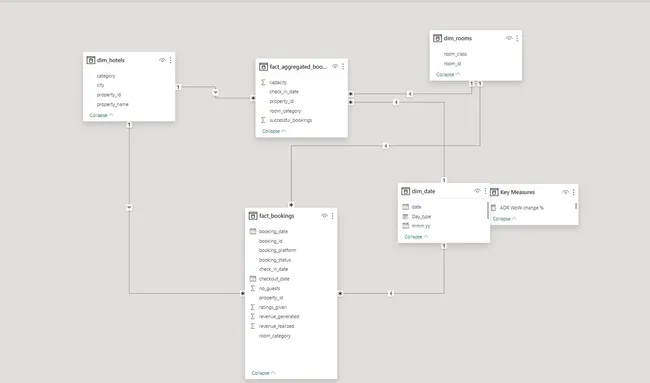The width and height of the screenshot is (650, 383).
Task: Click the Key Measures field list scrollbar
Action: click(576, 205)
